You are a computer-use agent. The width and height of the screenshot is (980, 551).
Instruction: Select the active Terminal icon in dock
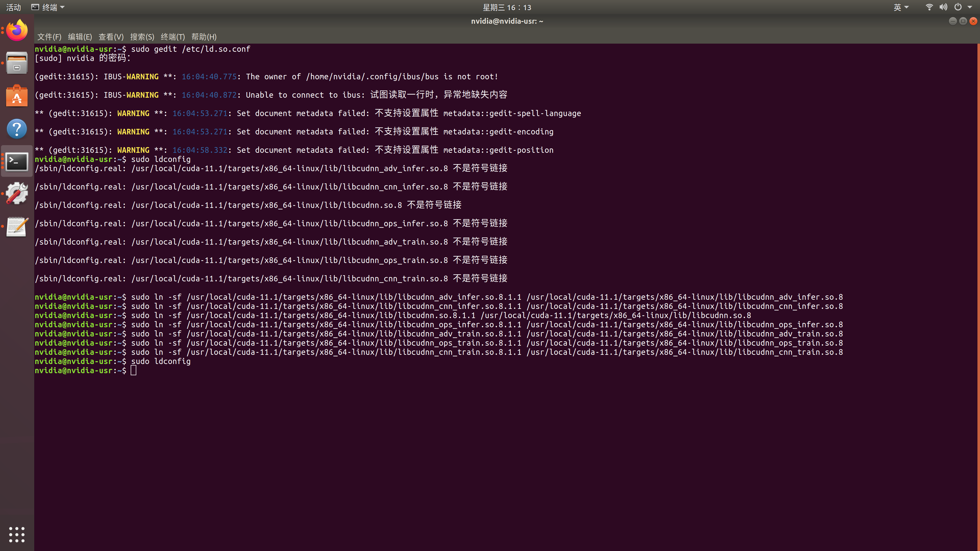point(16,162)
